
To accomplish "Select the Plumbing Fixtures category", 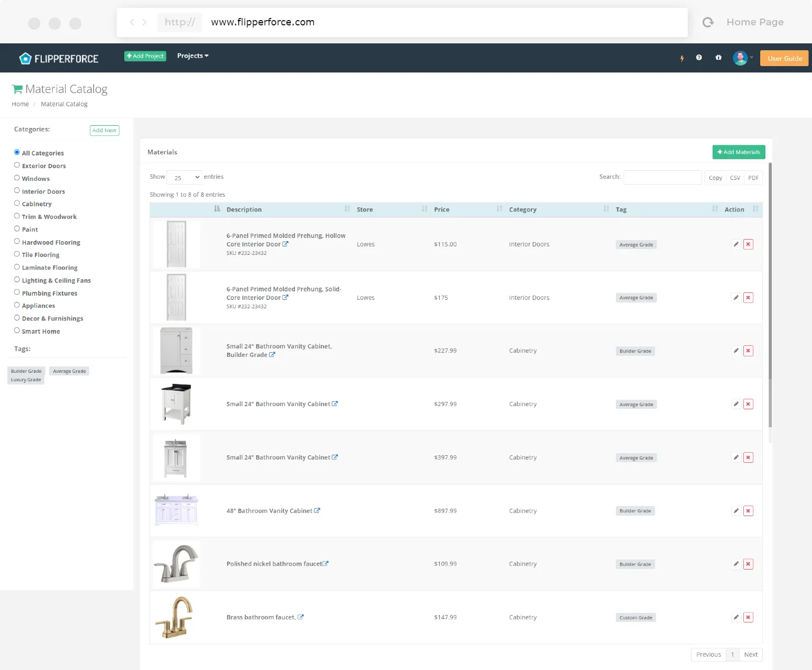I will click(17, 292).
